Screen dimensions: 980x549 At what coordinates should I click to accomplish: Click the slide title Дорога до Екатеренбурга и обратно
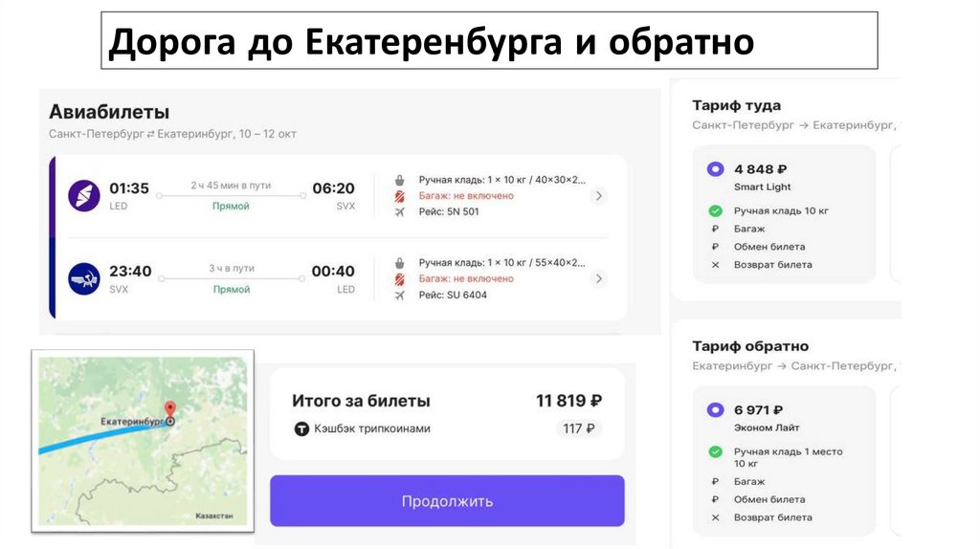point(431,42)
